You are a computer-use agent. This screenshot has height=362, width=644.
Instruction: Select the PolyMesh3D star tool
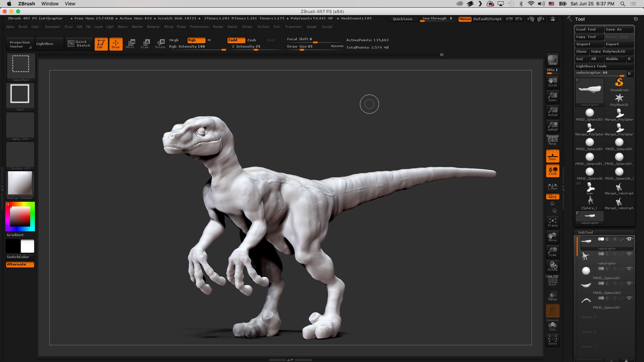(619, 100)
